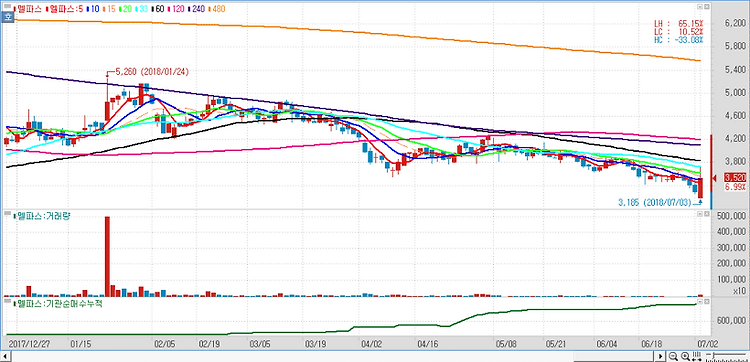Image resolution: width=750 pixels, height=362 pixels.
Task: Click the 6,200 price axis label
Action: tap(736, 24)
